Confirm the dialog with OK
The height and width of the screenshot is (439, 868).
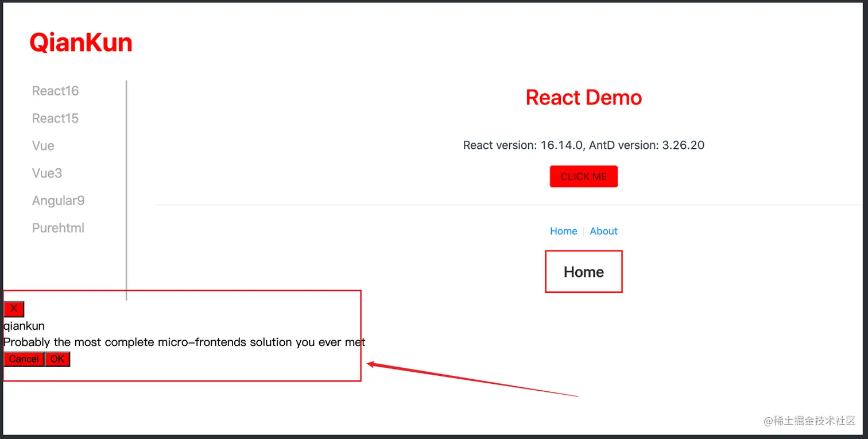tap(57, 359)
